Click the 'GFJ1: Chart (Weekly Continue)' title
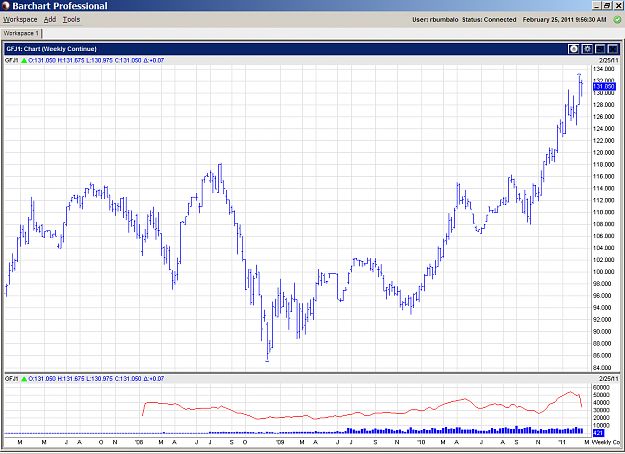 point(51,49)
